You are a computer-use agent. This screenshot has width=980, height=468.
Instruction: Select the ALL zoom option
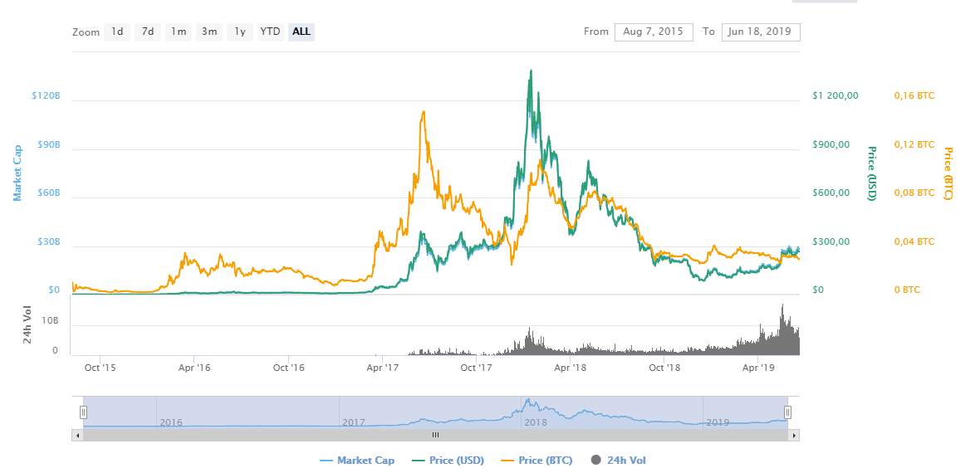point(301,32)
